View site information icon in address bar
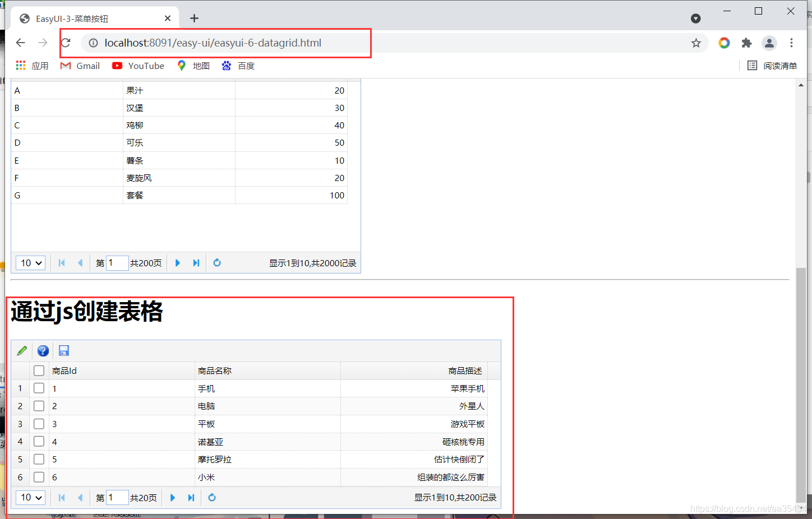 coord(94,43)
